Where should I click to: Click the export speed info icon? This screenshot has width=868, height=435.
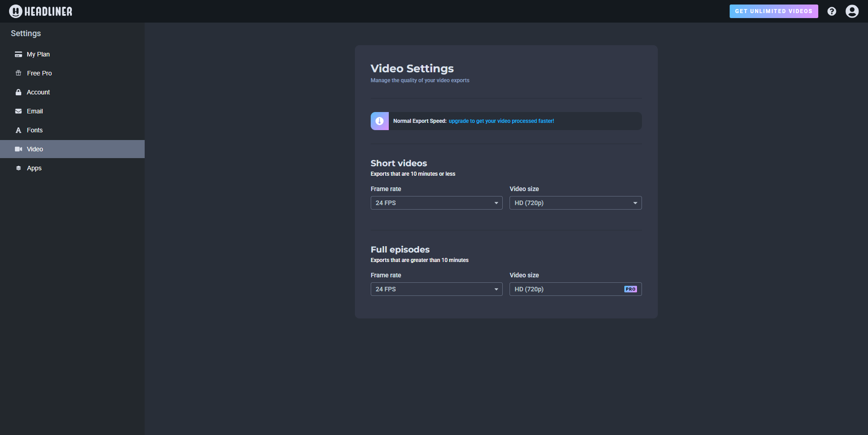tap(380, 121)
